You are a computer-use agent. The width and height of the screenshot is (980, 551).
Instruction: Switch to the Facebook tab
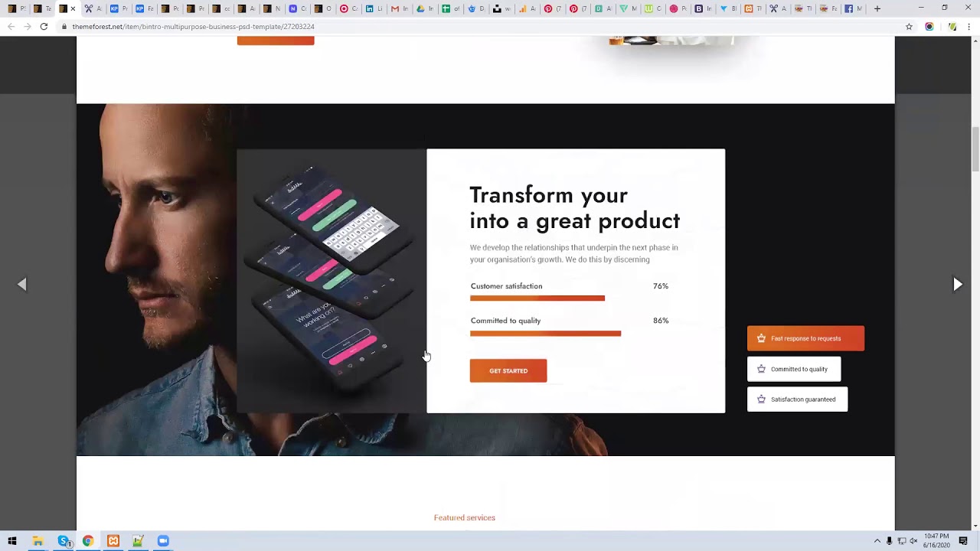click(854, 8)
